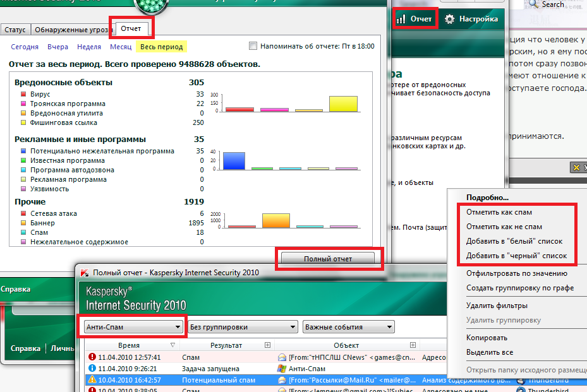
Task: Click magenta swatch next to Троянская программа
Action: pyautogui.click(x=23, y=104)
